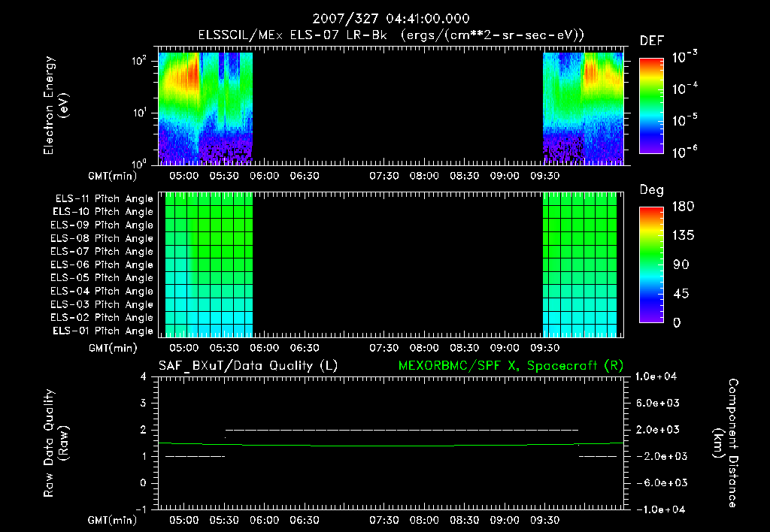Image resolution: width=770 pixels, height=532 pixels.
Task: Click the 10^-3 value on DEF scale
Action: [x=684, y=57]
